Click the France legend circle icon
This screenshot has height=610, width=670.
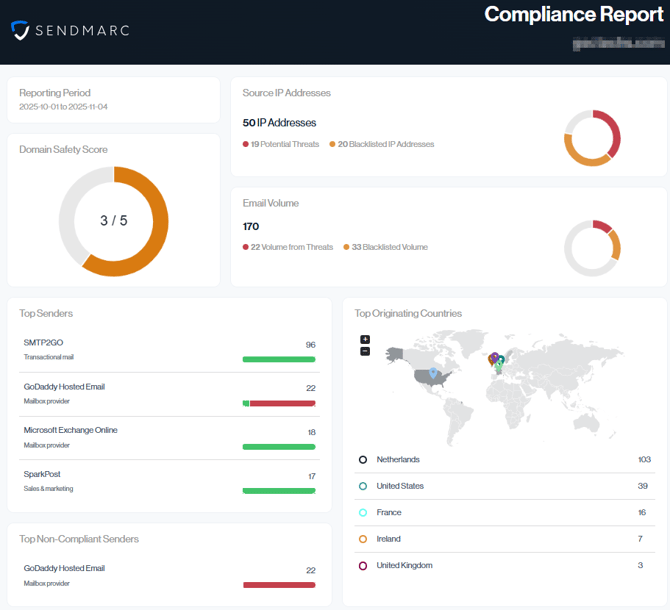[363, 513]
